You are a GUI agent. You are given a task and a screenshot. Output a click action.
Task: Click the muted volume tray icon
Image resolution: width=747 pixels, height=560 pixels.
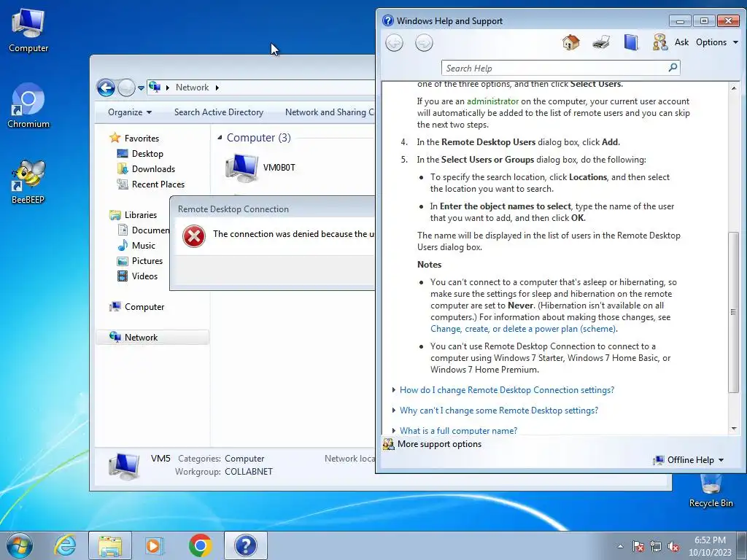(x=673, y=546)
